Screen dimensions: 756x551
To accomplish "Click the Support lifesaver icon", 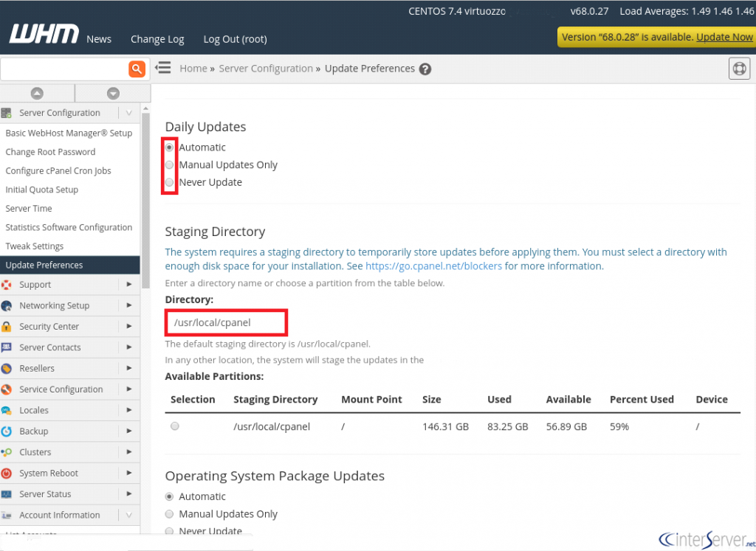I will [6, 285].
